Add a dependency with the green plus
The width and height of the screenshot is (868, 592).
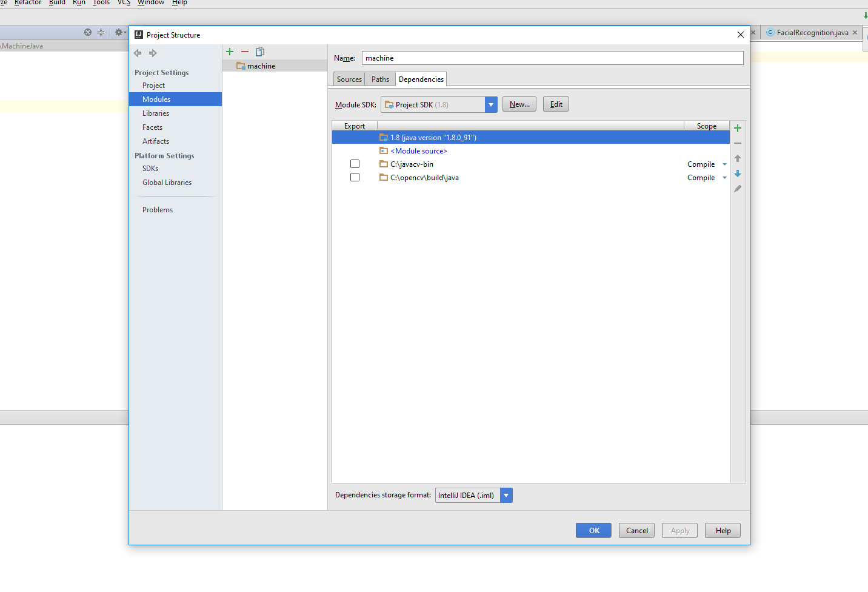coord(738,128)
